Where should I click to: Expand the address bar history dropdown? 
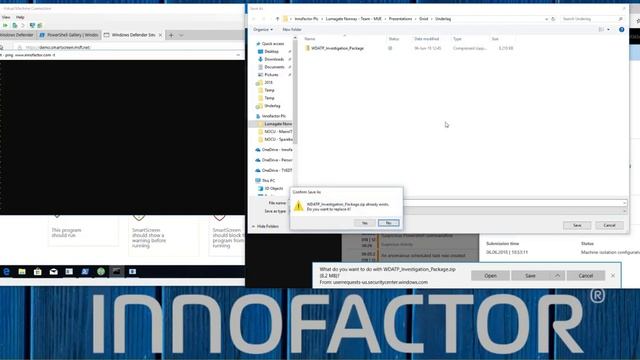coord(547,19)
